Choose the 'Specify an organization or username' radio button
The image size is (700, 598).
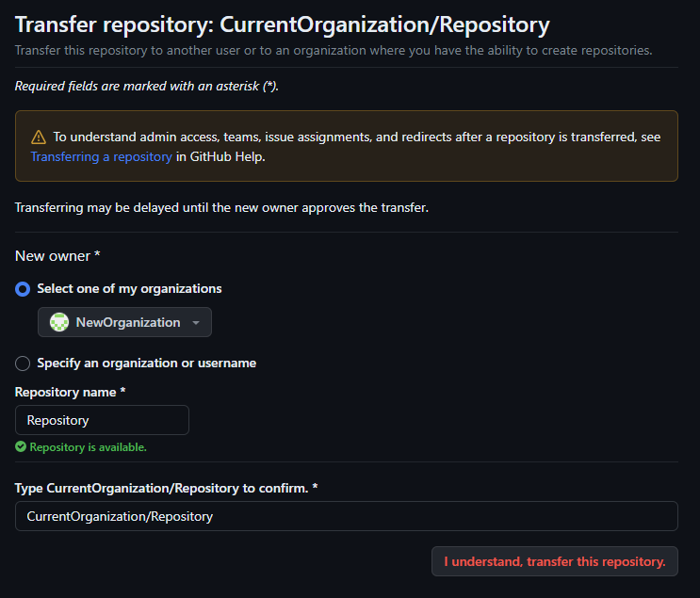point(23,364)
